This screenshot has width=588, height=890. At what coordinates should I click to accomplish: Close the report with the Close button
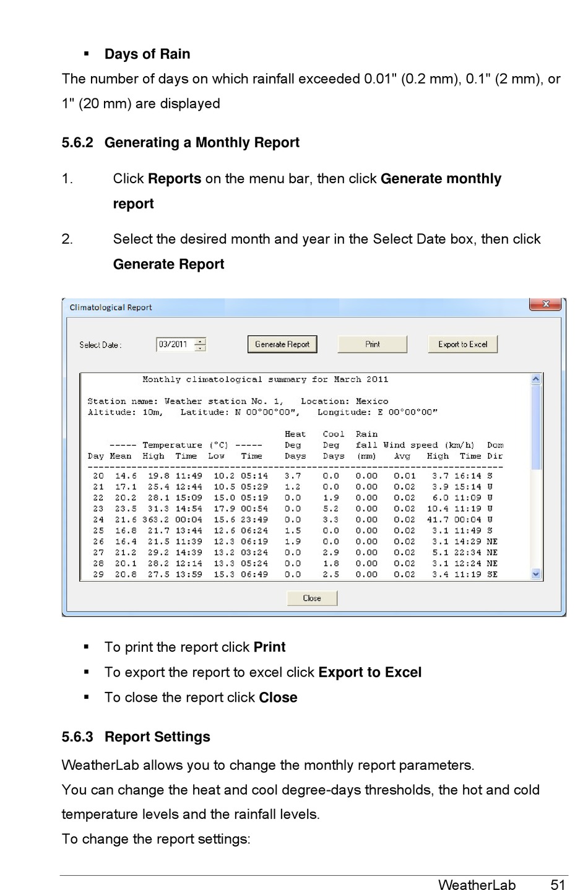(x=312, y=598)
